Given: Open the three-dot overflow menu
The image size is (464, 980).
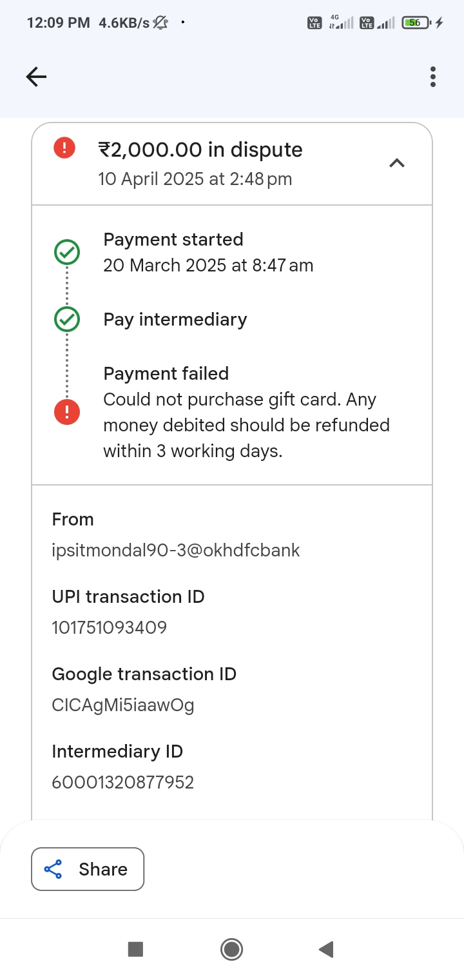Looking at the screenshot, I should click(432, 77).
